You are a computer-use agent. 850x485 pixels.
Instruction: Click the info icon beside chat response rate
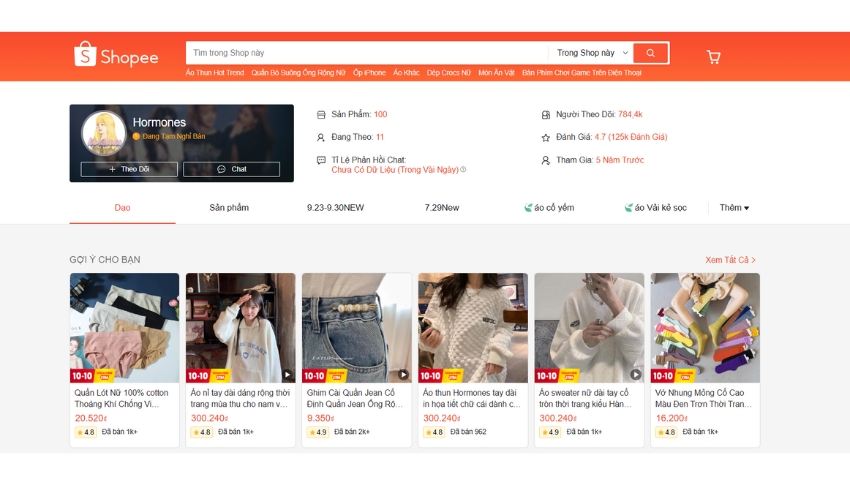463,170
